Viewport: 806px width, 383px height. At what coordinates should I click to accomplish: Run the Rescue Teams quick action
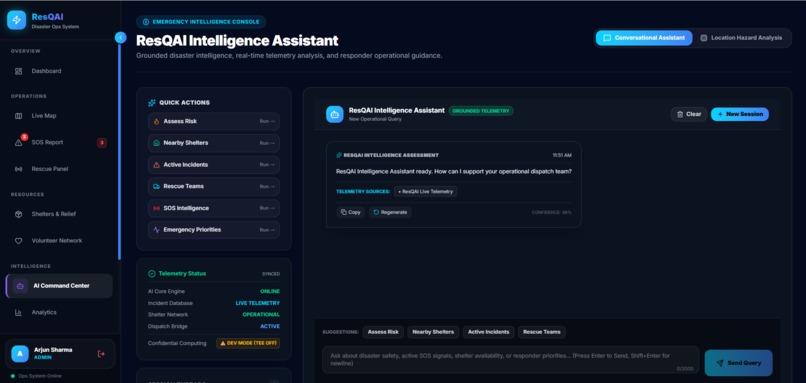pyautogui.click(x=214, y=186)
